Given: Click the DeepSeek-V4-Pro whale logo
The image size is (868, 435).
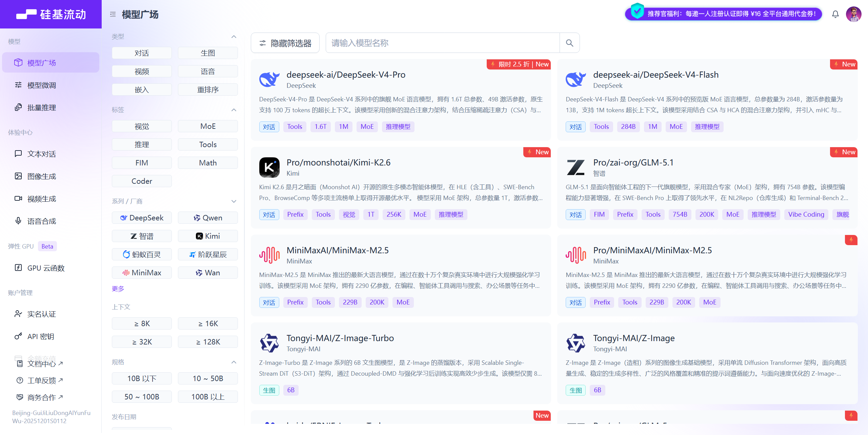Looking at the screenshot, I should pyautogui.click(x=269, y=80).
